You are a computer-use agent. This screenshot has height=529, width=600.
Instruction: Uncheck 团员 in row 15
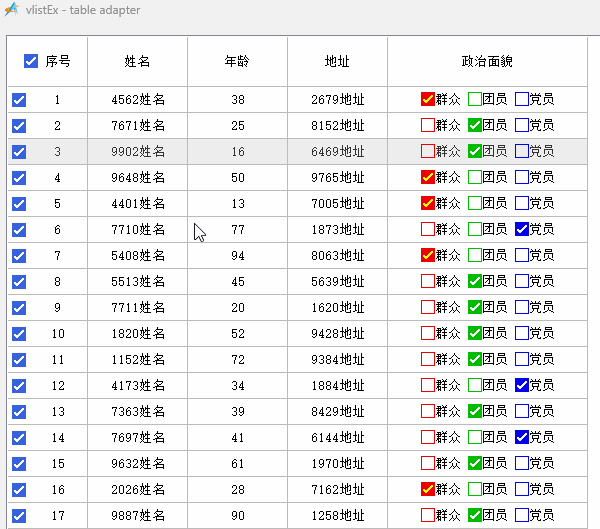(474, 464)
